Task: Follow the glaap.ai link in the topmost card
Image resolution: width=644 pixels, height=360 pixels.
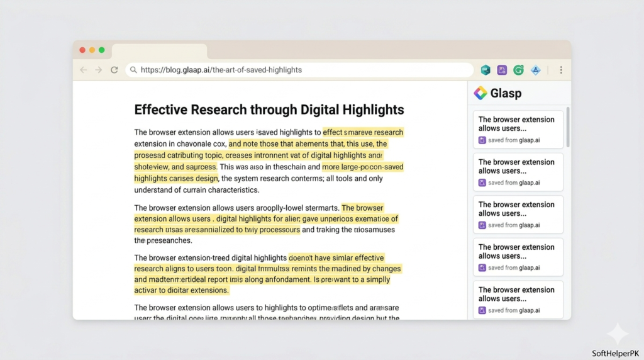Action: [530, 140]
